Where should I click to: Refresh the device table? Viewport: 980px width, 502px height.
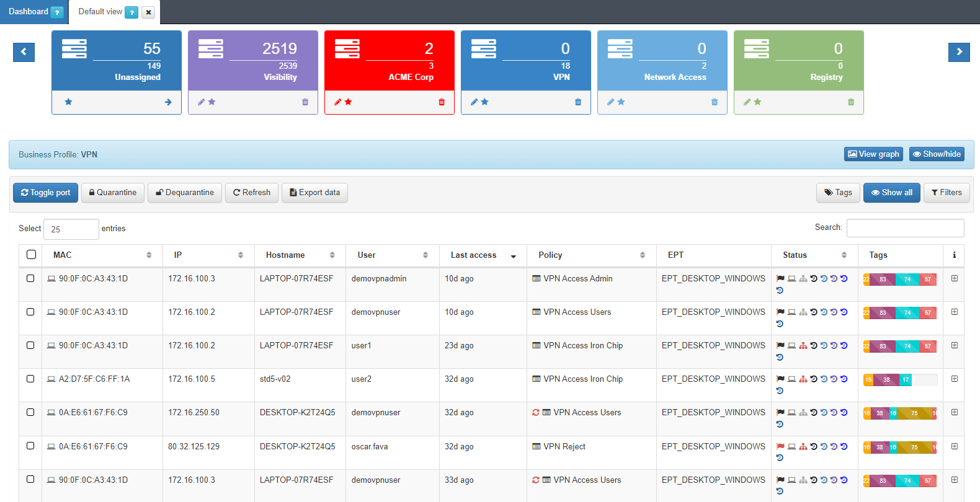(252, 193)
